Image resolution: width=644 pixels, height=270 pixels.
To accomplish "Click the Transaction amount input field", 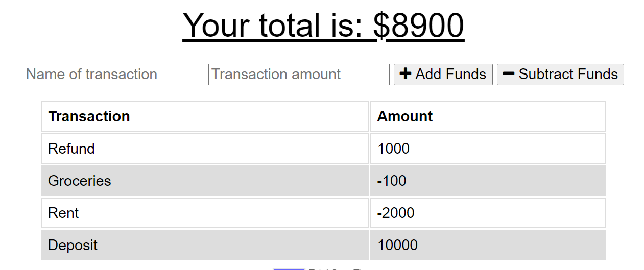I will pyautogui.click(x=299, y=75).
